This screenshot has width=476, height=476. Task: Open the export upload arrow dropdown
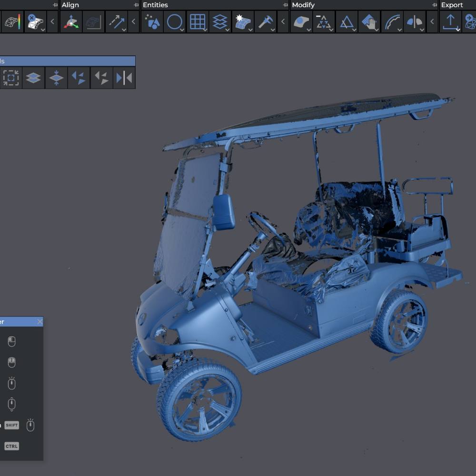pos(458,30)
